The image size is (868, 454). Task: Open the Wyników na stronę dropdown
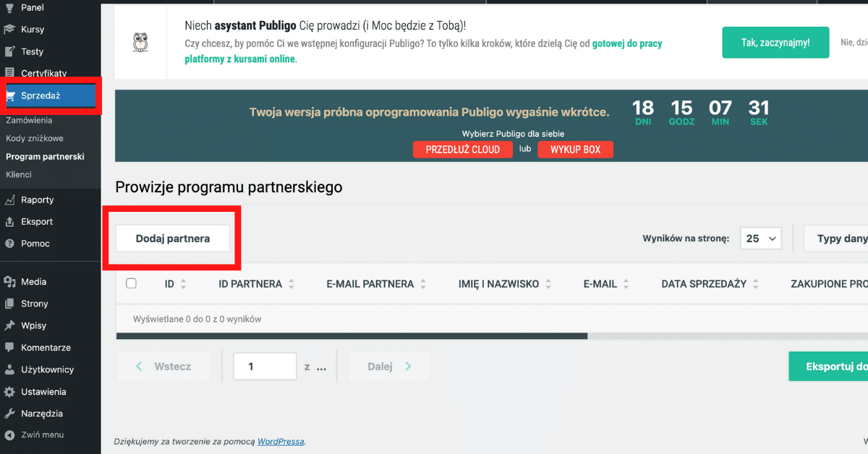761,238
